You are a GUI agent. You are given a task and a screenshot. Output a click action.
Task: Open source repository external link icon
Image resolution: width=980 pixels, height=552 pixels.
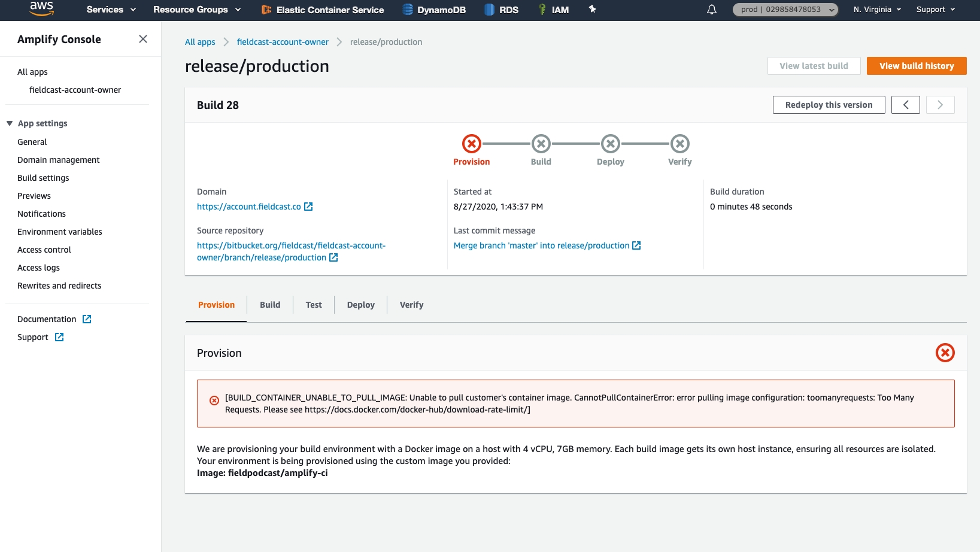(333, 257)
